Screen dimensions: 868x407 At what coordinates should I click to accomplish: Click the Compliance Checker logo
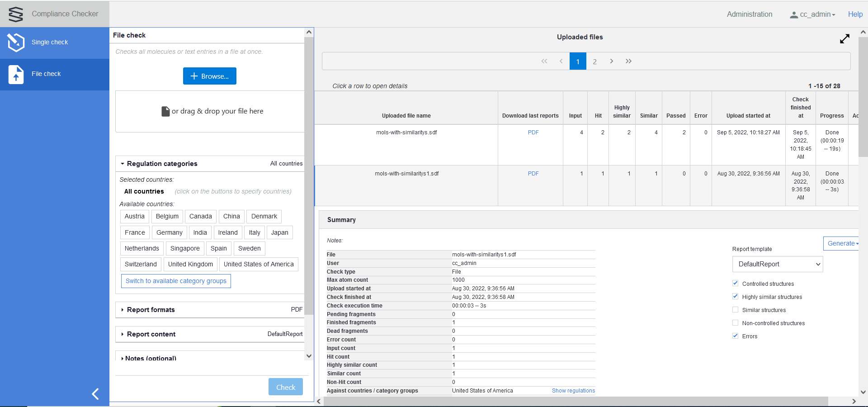click(15, 14)
